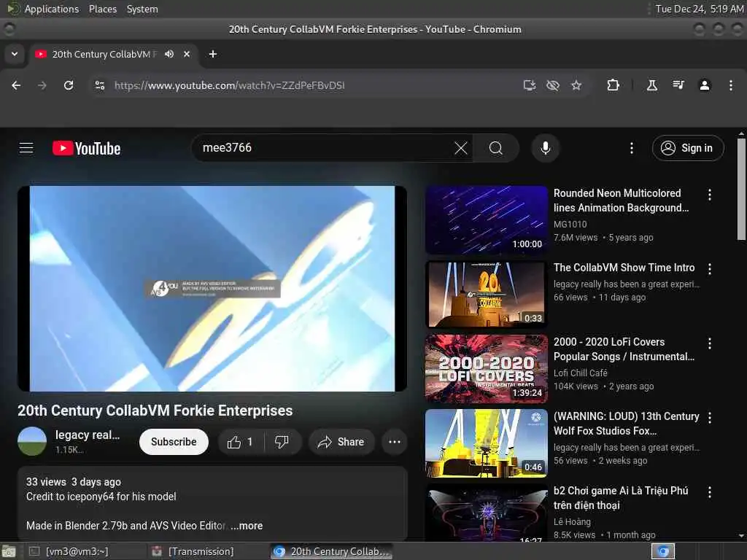Click the video title heading text
Image resolution: width=747 pixels, height=560 pixels.
[155, 411]
